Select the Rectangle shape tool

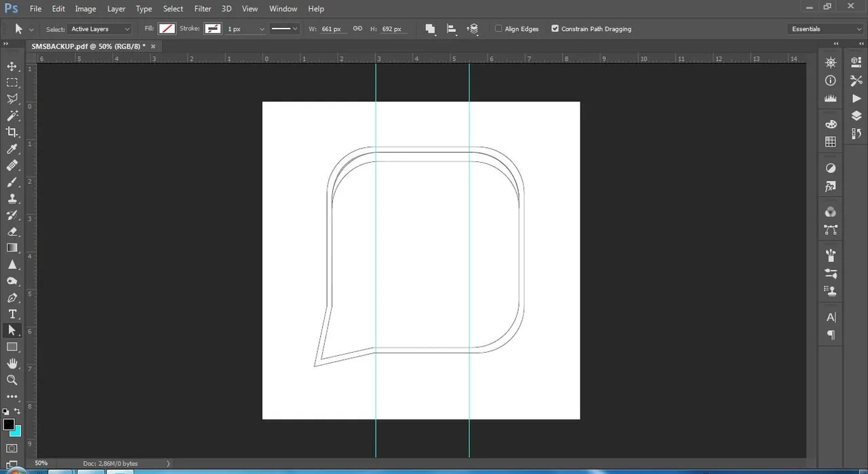[x=12, y=347]
